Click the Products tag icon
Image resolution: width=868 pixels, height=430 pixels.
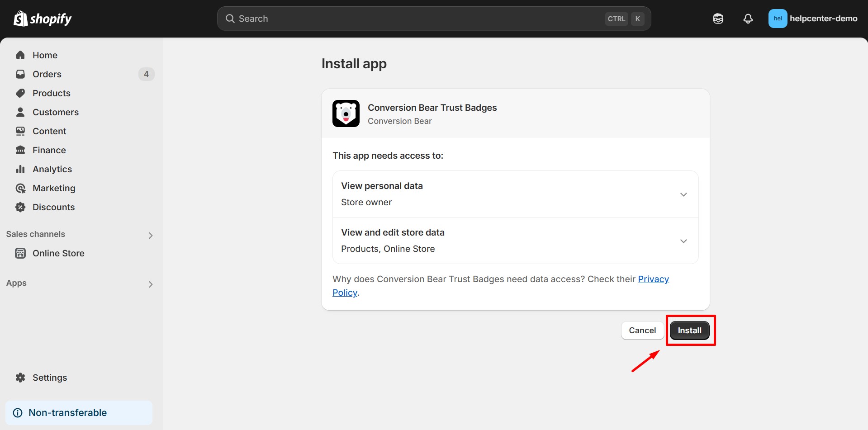(x=20, y=93)
